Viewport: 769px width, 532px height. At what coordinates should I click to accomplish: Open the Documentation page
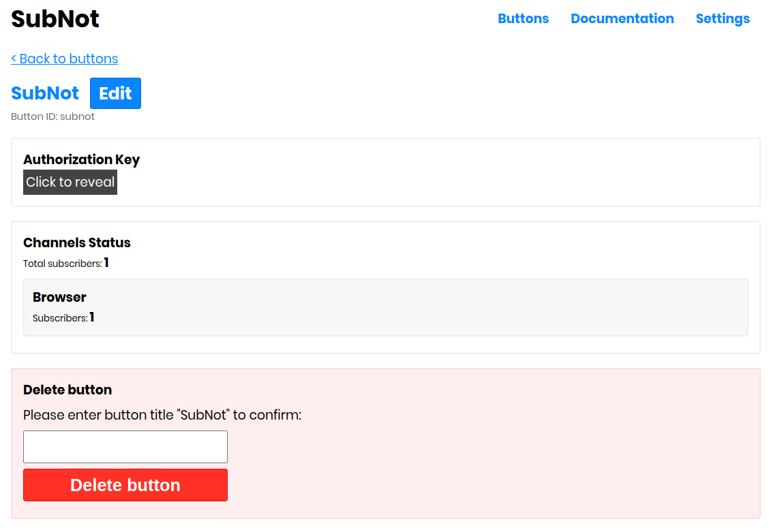(x=622, y=19)
